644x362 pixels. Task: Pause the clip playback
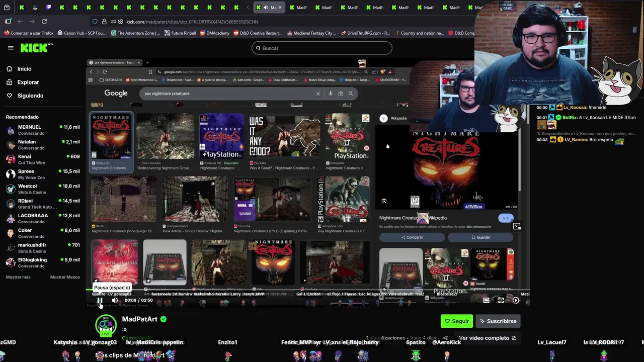click(100, 300)
